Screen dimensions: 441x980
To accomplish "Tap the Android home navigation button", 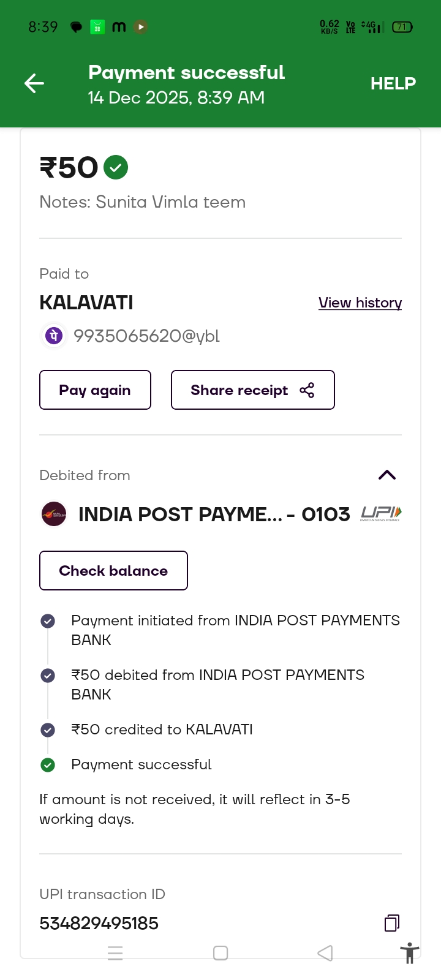I will point(221,953).
